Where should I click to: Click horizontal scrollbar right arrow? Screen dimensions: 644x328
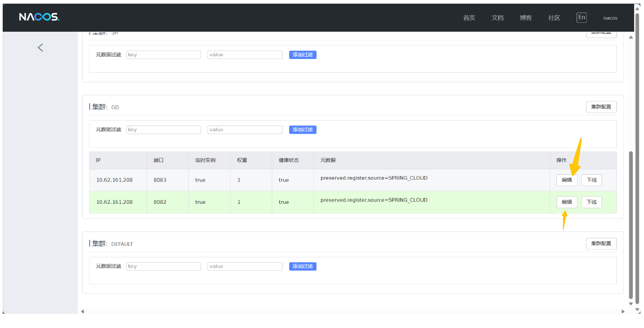pyautogui.click(x=623, y=311)
